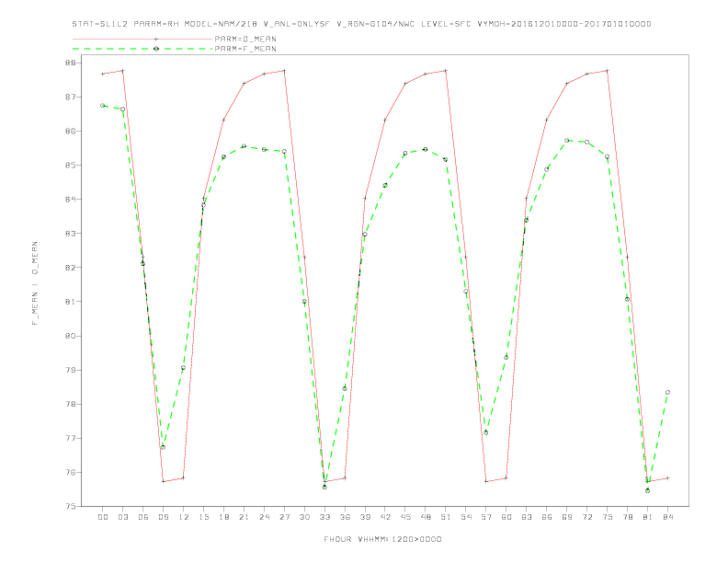Screen dimensions: 728x563
Task: Click x-axis tick label 03
Action: click(x=122, y=517)
